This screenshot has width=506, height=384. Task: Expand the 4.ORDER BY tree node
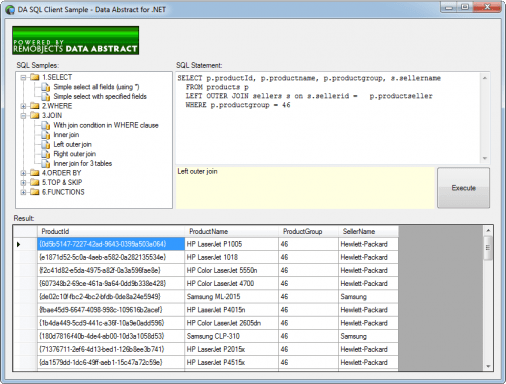tap(23, 173)
